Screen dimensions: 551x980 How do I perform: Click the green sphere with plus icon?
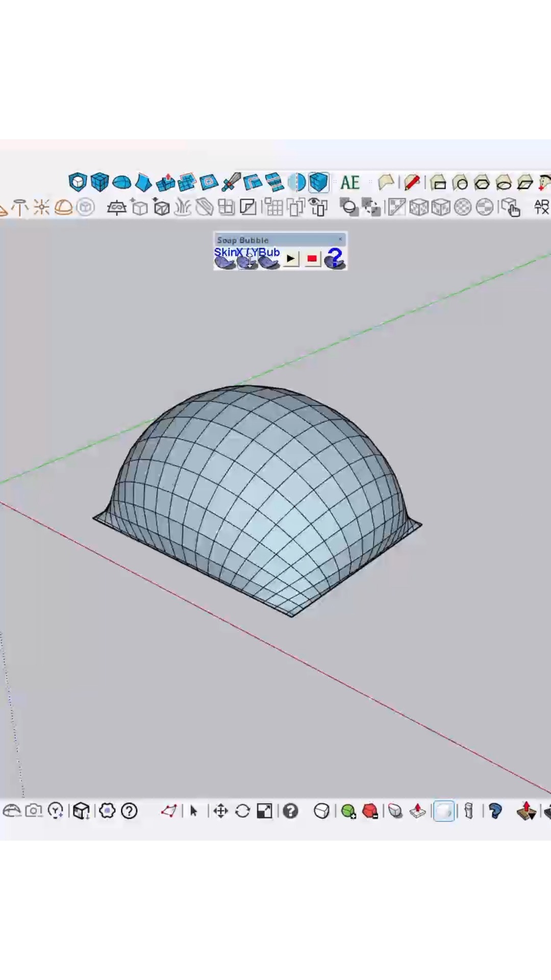tap(348, 811)
